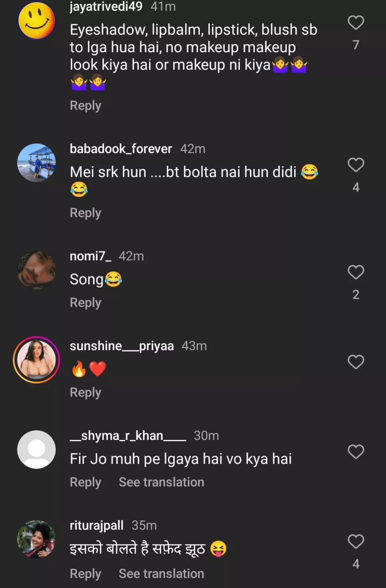Reply to babadook_forever's comment
The image size is (386, 588).
tap(85, 213)
